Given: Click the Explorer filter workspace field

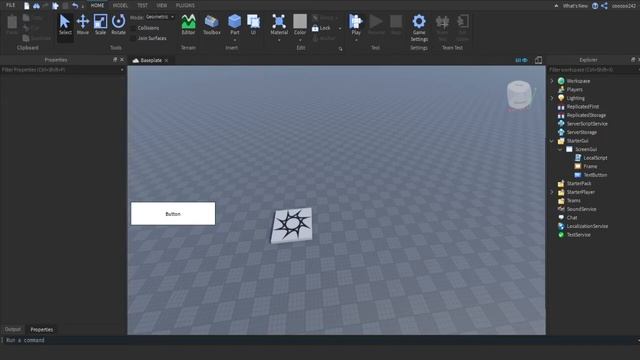Looking at the screenshot, I should coord(594,70).
